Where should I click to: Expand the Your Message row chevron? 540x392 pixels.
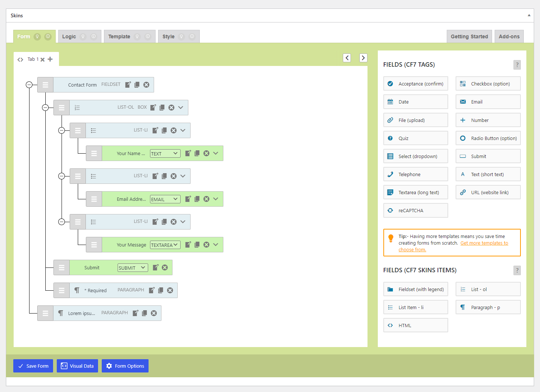216,245
